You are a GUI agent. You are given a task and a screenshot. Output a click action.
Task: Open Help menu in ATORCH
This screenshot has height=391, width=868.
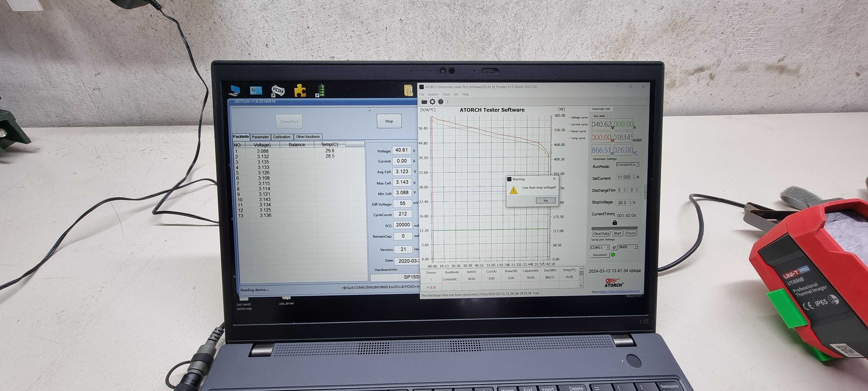tap(465, 94)
